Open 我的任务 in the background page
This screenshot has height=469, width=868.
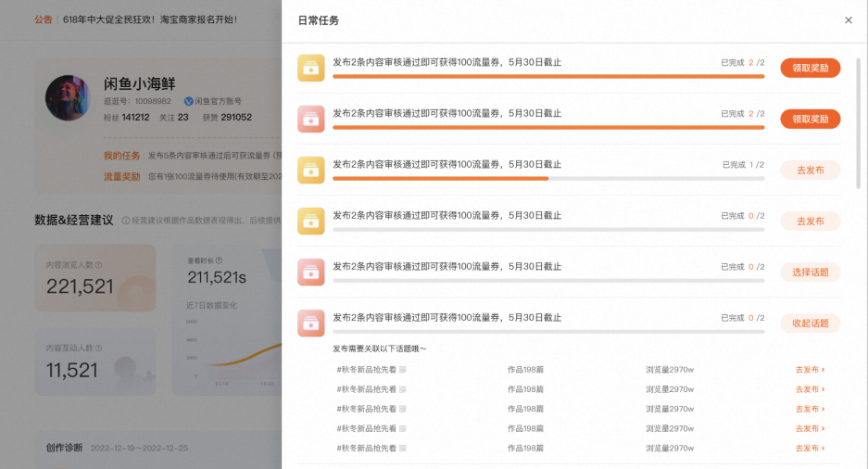tap(121, 156)
